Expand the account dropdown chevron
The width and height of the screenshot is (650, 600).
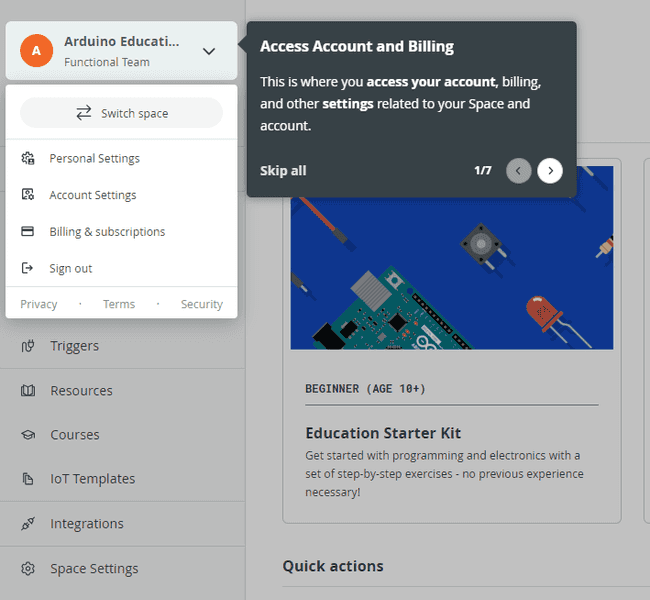click(208, 51)
